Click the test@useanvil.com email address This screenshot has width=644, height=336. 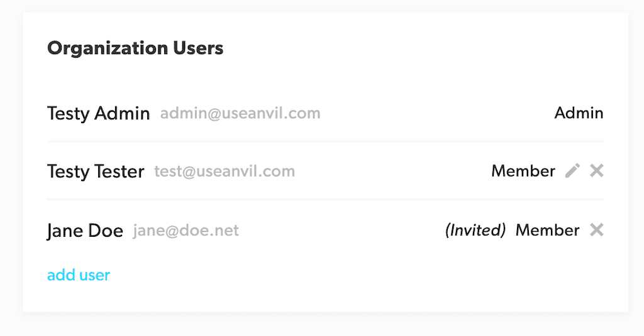tap(225, 171)
